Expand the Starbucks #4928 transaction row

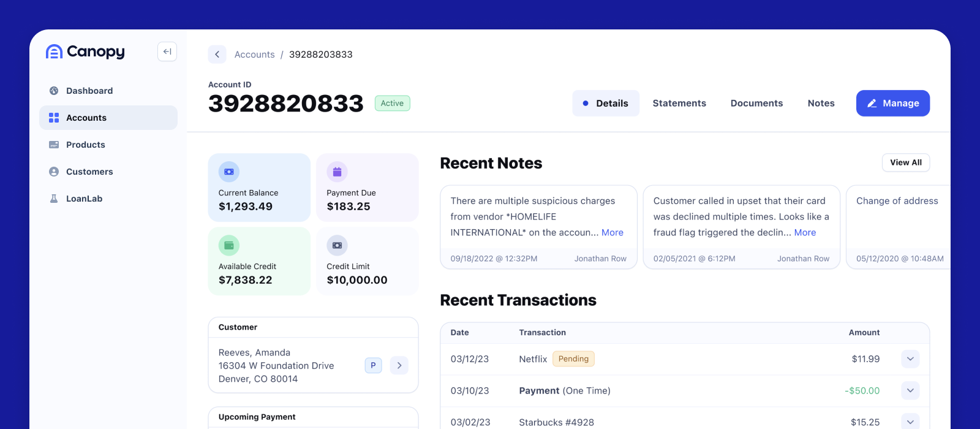910,422
